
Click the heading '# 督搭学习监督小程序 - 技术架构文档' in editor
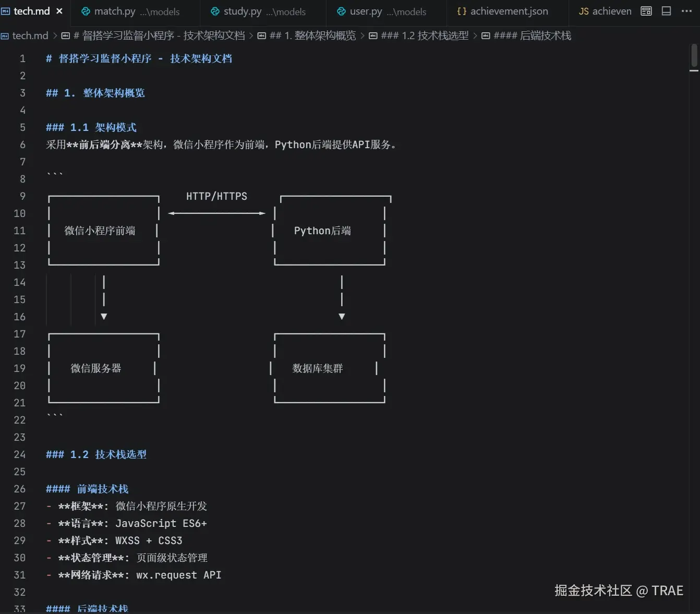(139, 58)
